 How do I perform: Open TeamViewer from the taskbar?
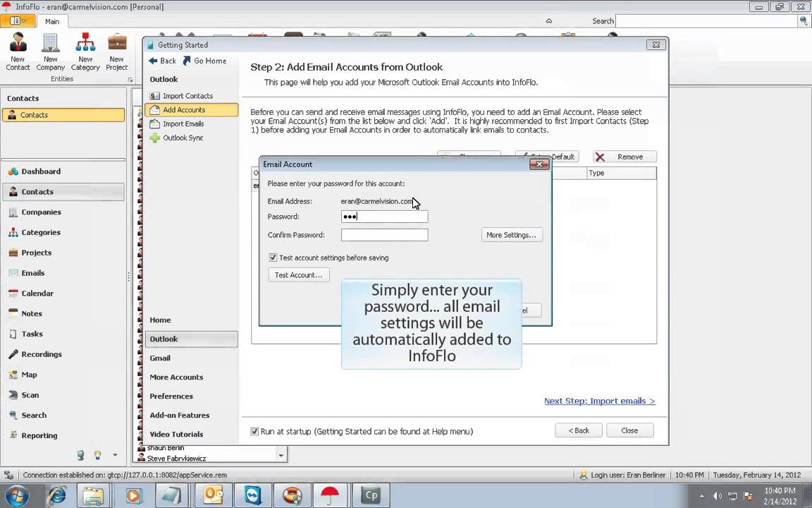tap(252, 495)
